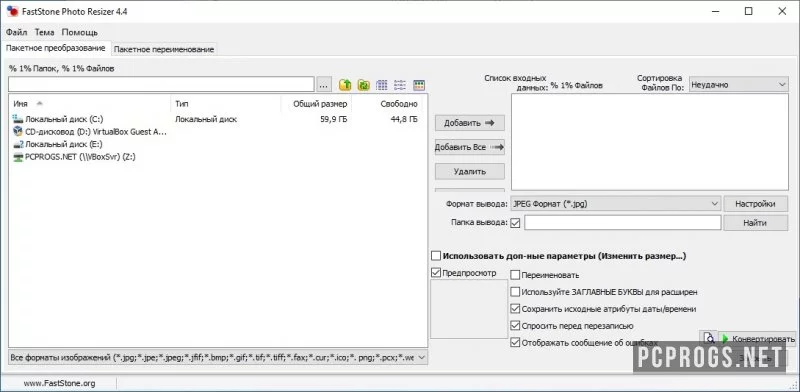Toggle 'Используйте ЗАГЛАВНЫЕ БУКВЫ' checkbox
This screenshot has width=800, height=392.
pos(515,292)
